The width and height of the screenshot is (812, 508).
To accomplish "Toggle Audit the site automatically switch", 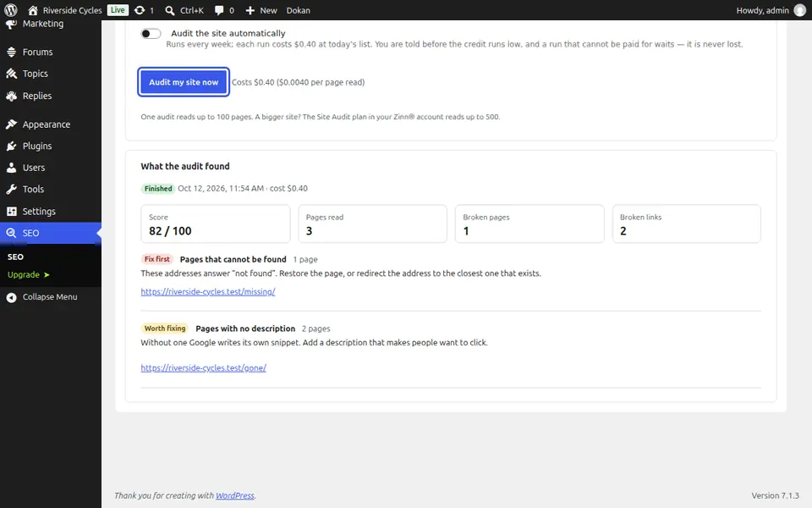I will (x=151, y=34).
